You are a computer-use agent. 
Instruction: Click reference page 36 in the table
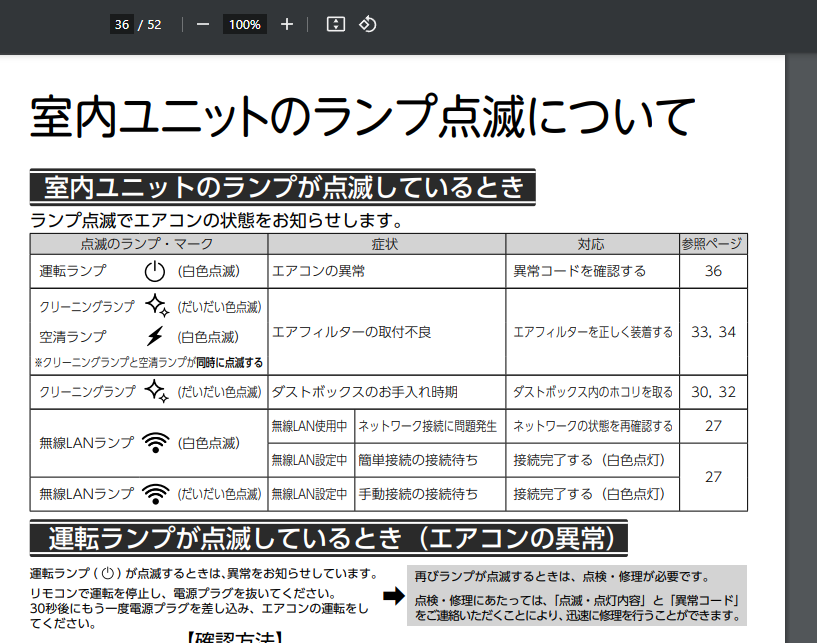[x=712, y=271]
